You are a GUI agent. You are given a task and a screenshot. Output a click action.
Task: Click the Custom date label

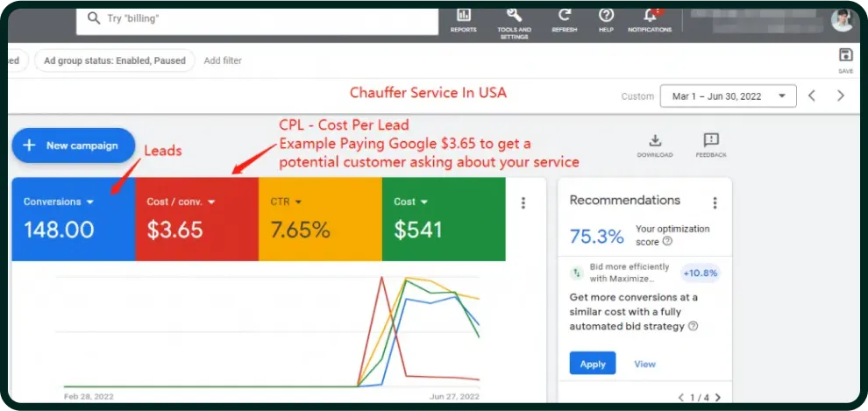pos(637,96)
